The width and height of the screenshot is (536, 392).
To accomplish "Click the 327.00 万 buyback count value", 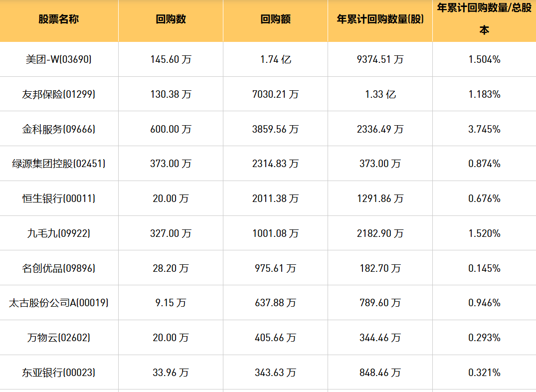I will [171, 233].
